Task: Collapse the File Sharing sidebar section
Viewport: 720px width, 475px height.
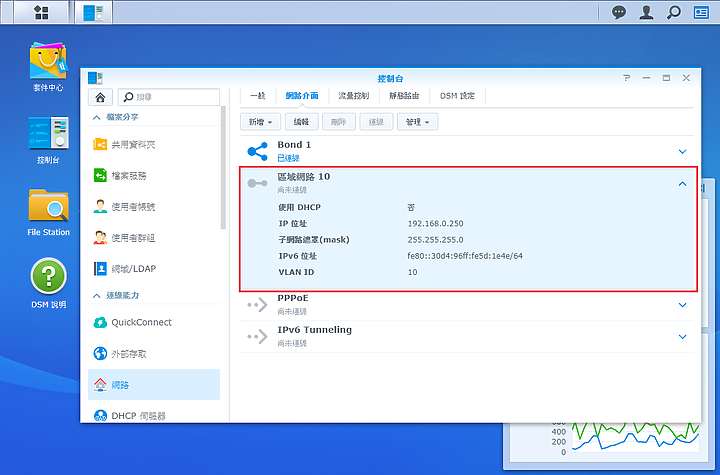Action: 96,118
